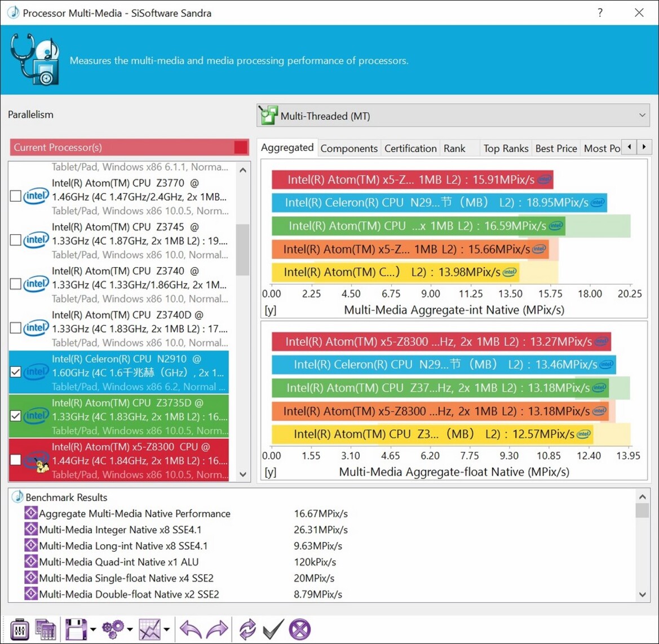Click the red 15.91MPix/s Atom x5 bar
This screenshot has height=644, width=659.
tap(412, 180)
